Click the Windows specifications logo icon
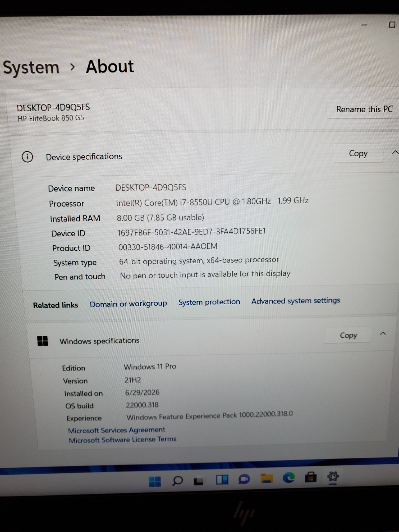This screenshot has height=532, width=399. (x=43, y=341)
